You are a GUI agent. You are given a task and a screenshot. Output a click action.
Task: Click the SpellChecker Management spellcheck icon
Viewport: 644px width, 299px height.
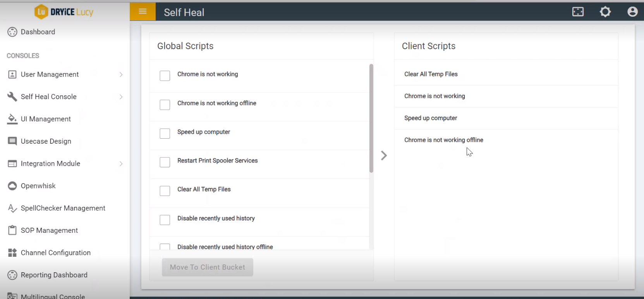coord(12,208)
